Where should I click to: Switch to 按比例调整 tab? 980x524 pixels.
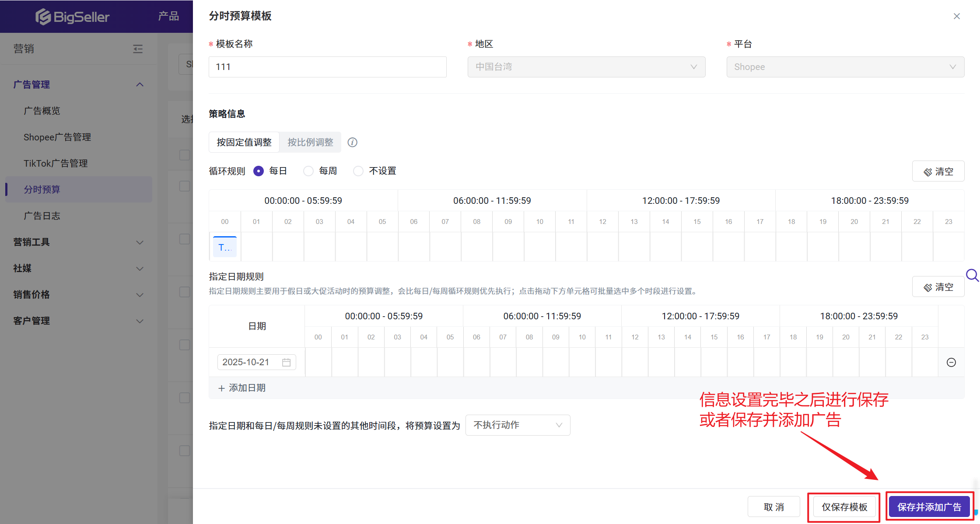pyautogui.click(x=310, y=142)
